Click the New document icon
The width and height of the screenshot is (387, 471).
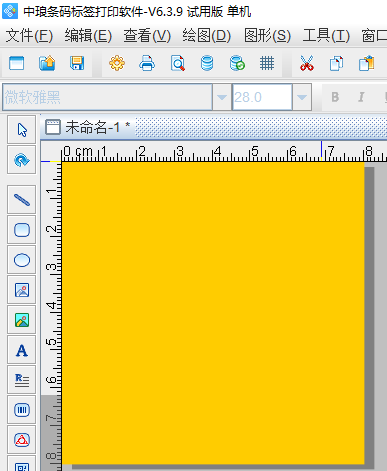17,63
